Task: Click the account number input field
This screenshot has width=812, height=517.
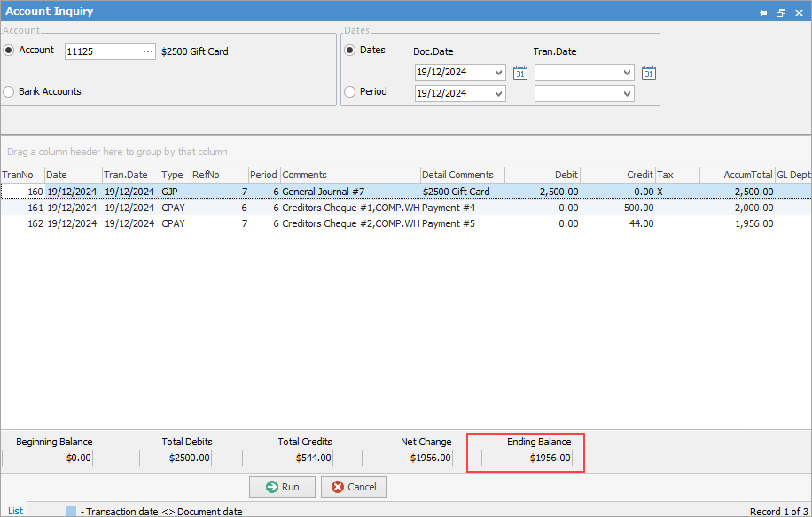Action: pos(102,52)
